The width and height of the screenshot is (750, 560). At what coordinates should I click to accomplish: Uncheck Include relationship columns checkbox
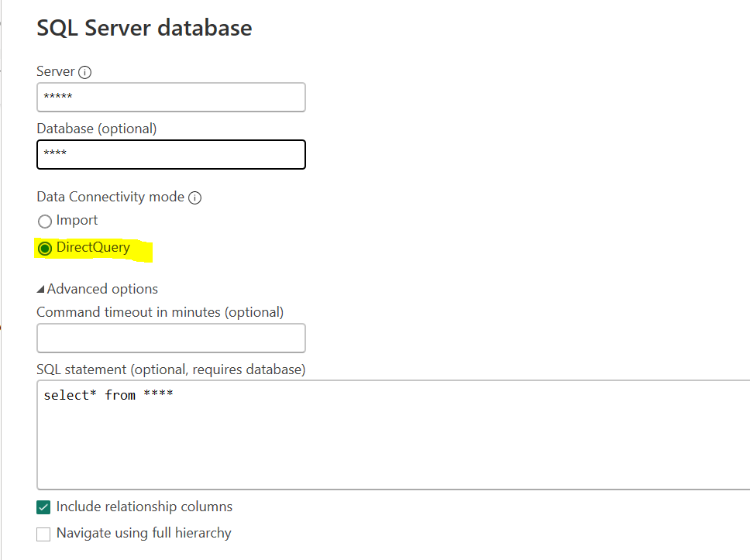click(43, 507)
